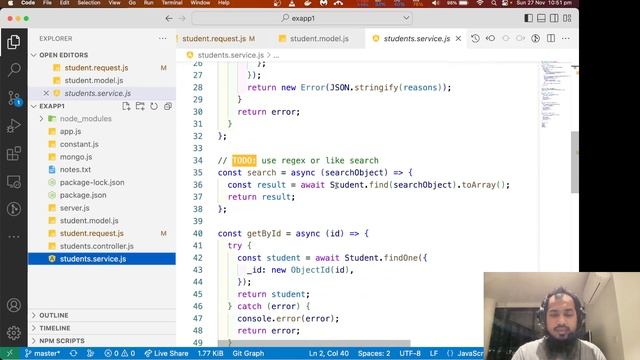Click the Ln 2, Col 40 position indicator
640x360 pixels.
click(x=329, y=353)
